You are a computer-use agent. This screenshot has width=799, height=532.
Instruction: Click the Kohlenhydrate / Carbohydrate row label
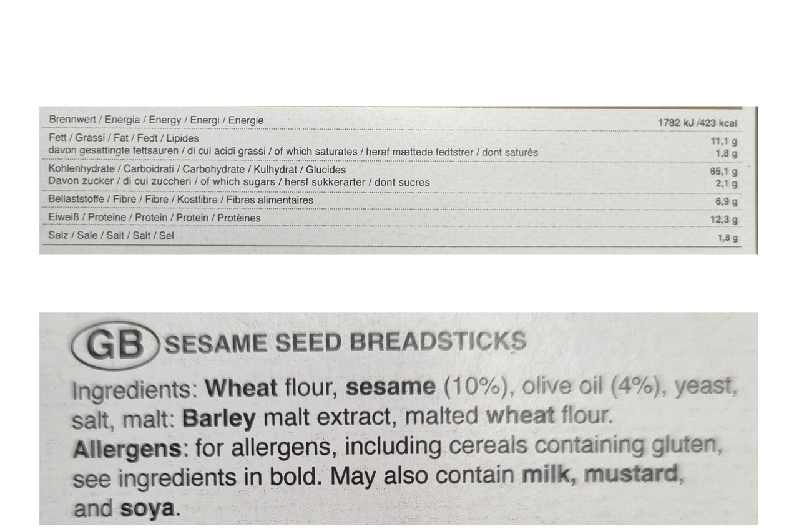tap(197, 169)
